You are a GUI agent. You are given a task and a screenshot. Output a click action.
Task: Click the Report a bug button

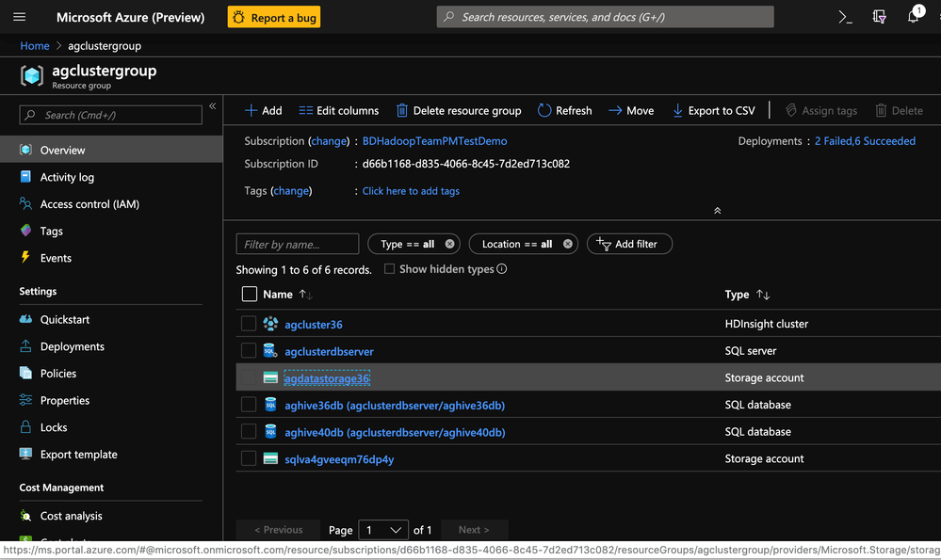point(274,17)
